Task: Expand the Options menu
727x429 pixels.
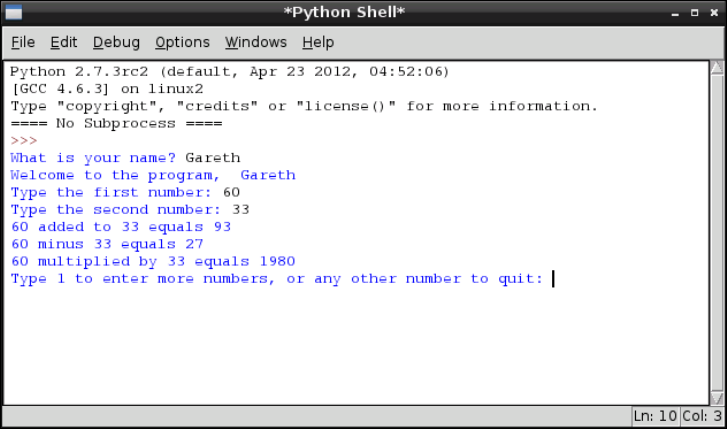Action: tap(182, 42)
